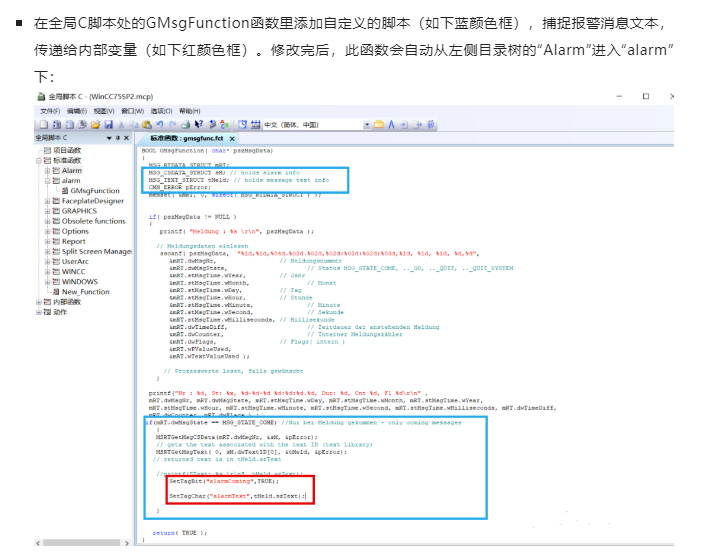The width and height of the screenshot is (713, 552).
Task: Click the New file toolbar icon
Action: click(x=40, y=124)
